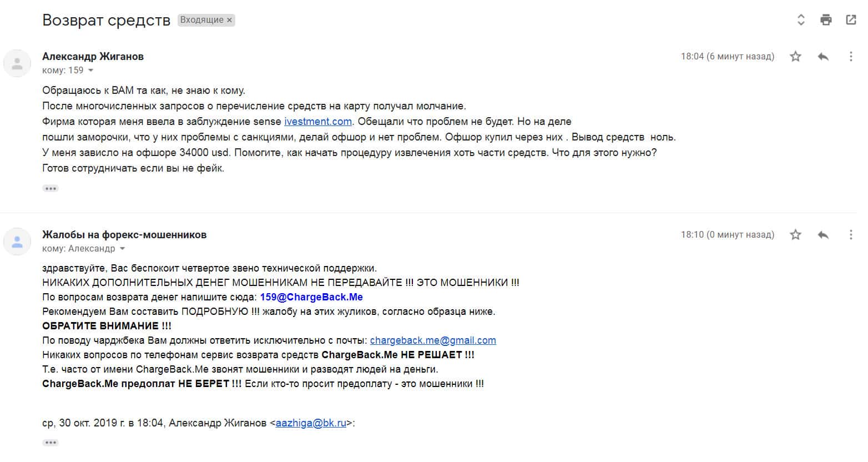Click the 159@ChargeBack.Me address

[x=311, y=297]
